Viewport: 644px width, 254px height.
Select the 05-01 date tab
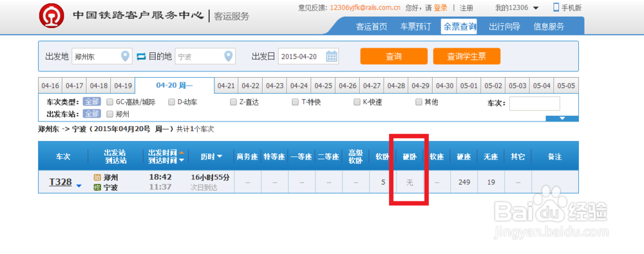(469, 86)
